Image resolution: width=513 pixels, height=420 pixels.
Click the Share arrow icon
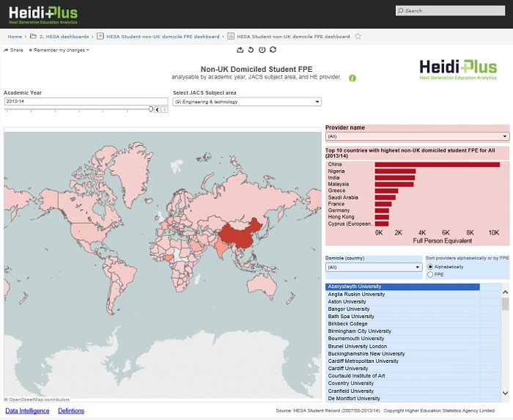[x=6, y=50]
